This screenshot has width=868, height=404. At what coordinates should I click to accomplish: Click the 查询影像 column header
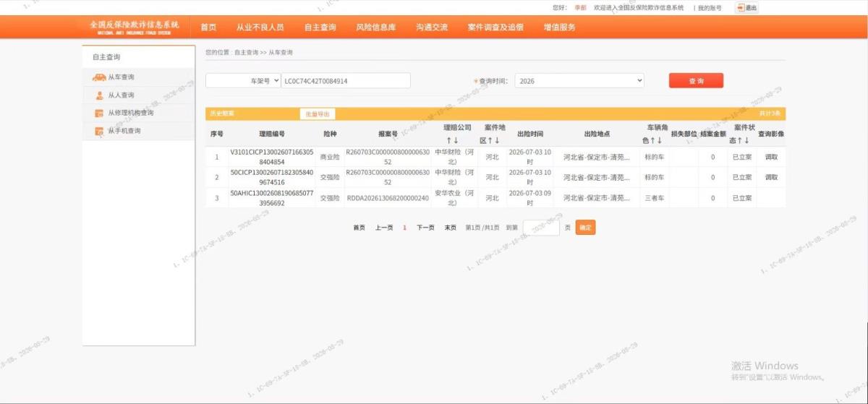pyautogui.click(x=771, y=134)
